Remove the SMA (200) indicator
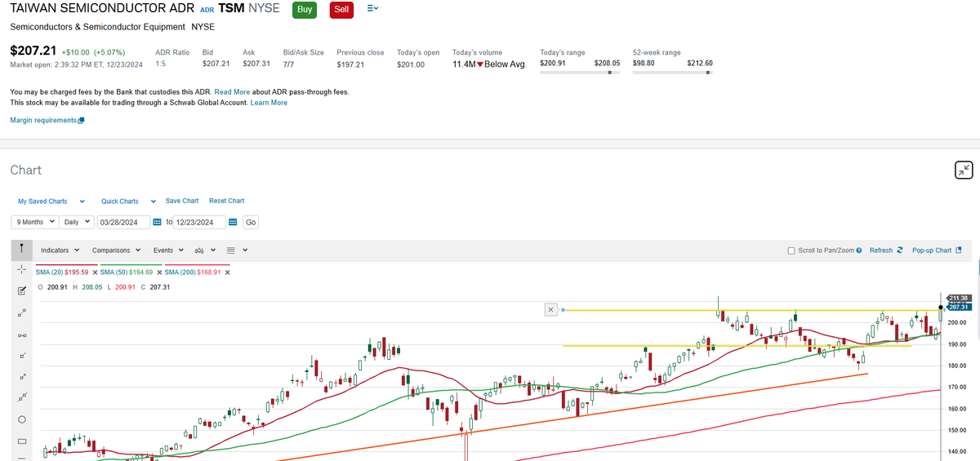Image resolution: width=980 pixels, height=461 pixels. click(227, 273)
